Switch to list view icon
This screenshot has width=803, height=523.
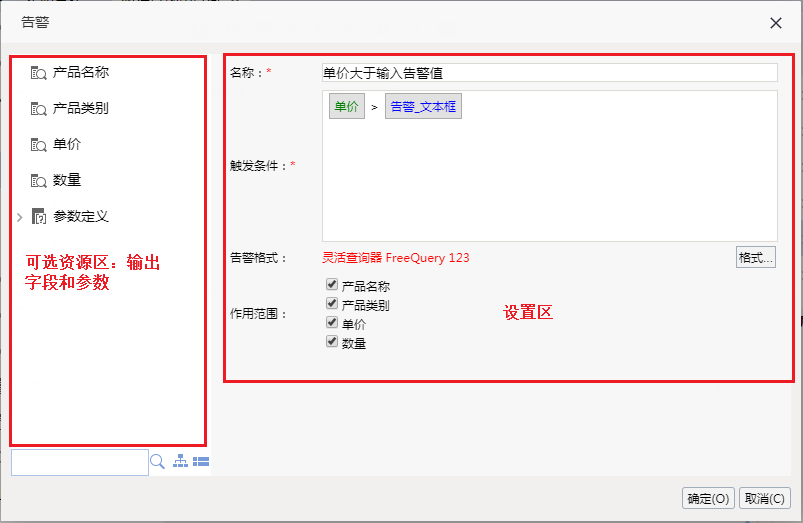(201, 462)
